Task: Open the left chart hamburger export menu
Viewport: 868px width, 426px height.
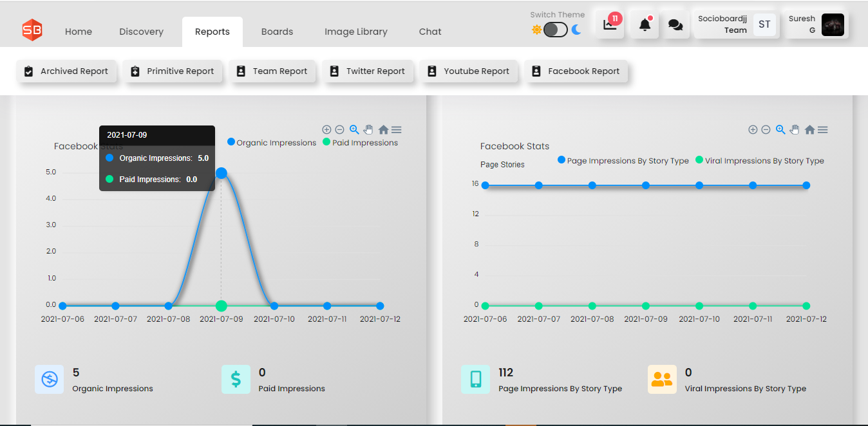Action: pos(397,129)
